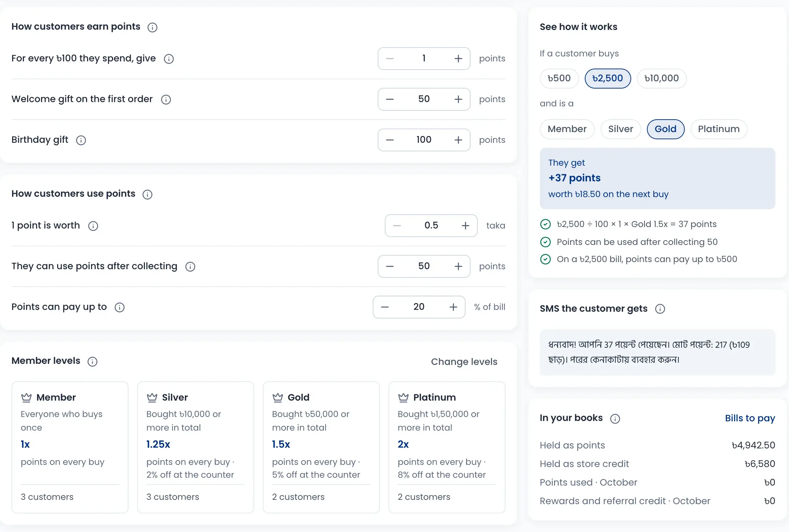Click info icon next to Points can pay up to

[120, 307]
